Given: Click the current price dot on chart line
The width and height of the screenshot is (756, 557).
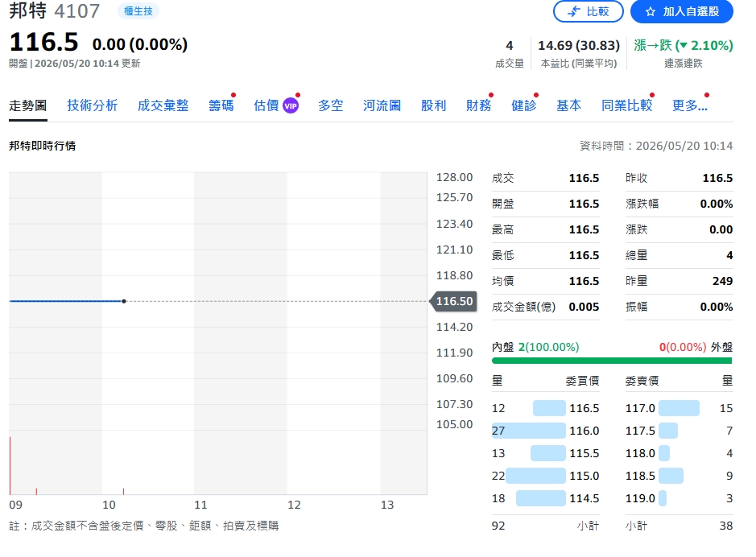Looking at the screenshot, I should tap(124, 301).
